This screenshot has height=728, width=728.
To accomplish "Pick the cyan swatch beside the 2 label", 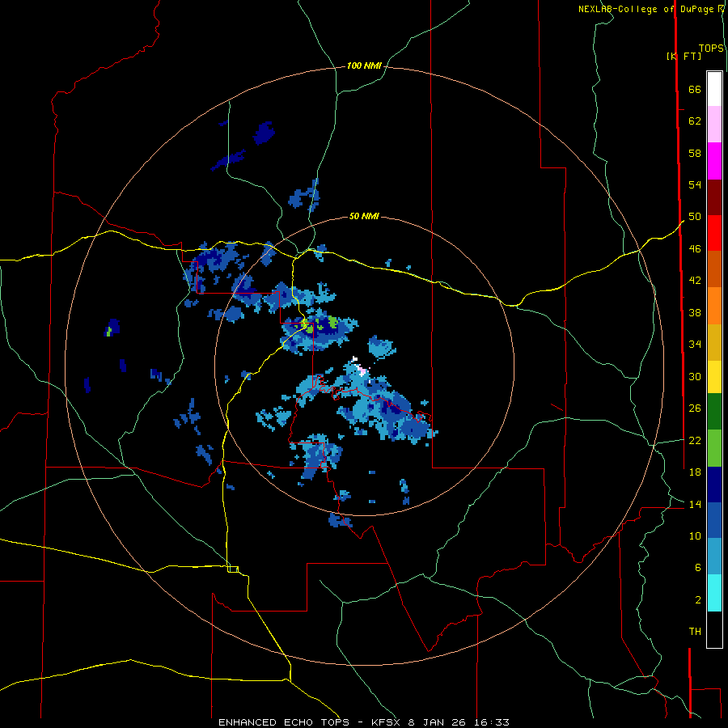I will (714, 593).
